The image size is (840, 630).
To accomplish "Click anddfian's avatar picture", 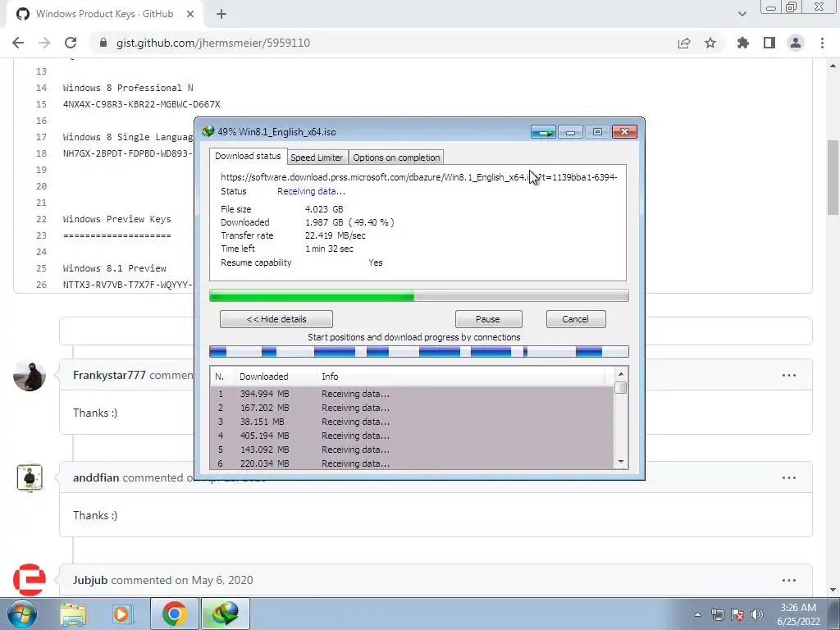I will pyautogui.click(x=30, y=477).
